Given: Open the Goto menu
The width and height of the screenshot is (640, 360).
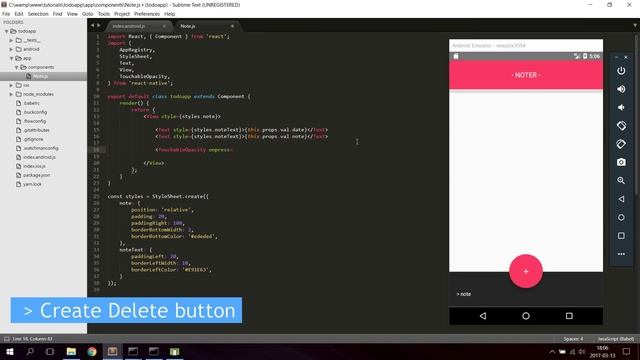Looking at the screenshot, I should coord(87,14).
